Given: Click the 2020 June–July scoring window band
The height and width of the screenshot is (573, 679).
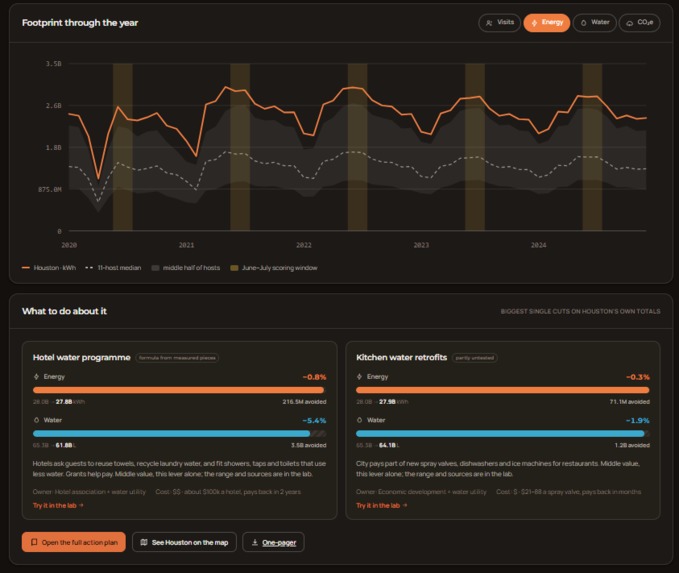Looking at the screenshot, I should (123, 147).
